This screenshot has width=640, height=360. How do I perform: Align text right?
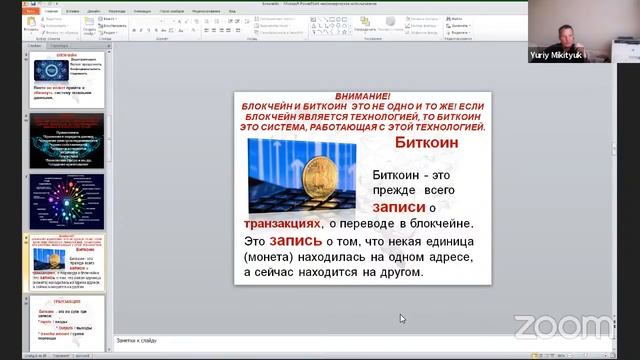[x=221, y=31]
